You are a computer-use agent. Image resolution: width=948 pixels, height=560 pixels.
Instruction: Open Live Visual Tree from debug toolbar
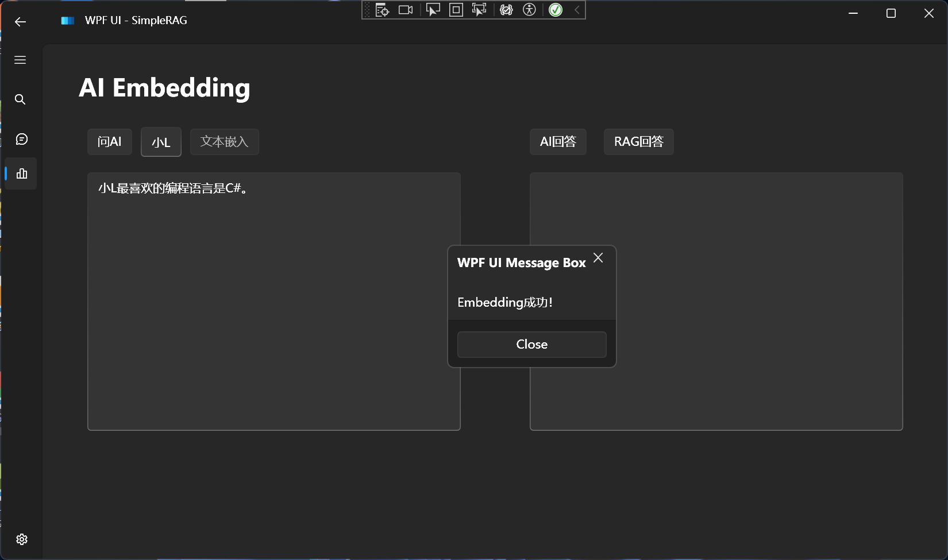click(x=382, y=10)
